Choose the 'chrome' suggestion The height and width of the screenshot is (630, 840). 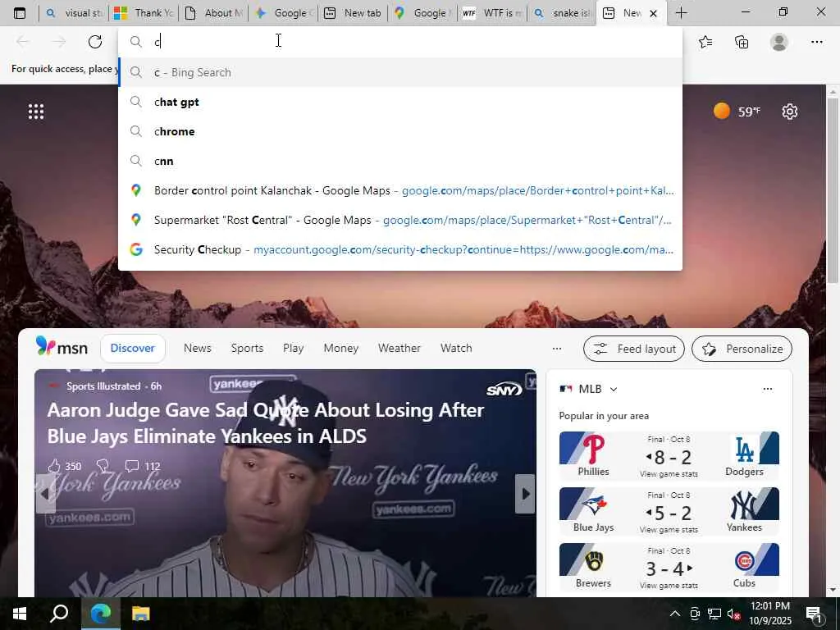click(x=399, y=131)
